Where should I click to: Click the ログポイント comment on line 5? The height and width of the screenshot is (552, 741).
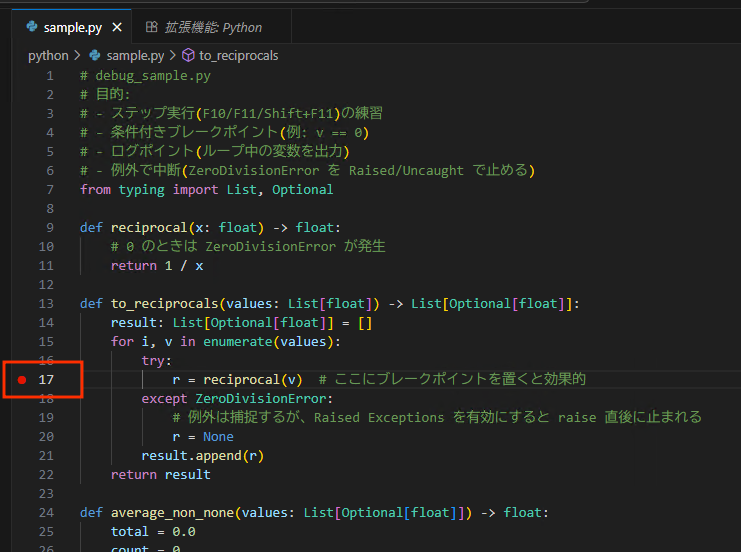tap(215, 151)
